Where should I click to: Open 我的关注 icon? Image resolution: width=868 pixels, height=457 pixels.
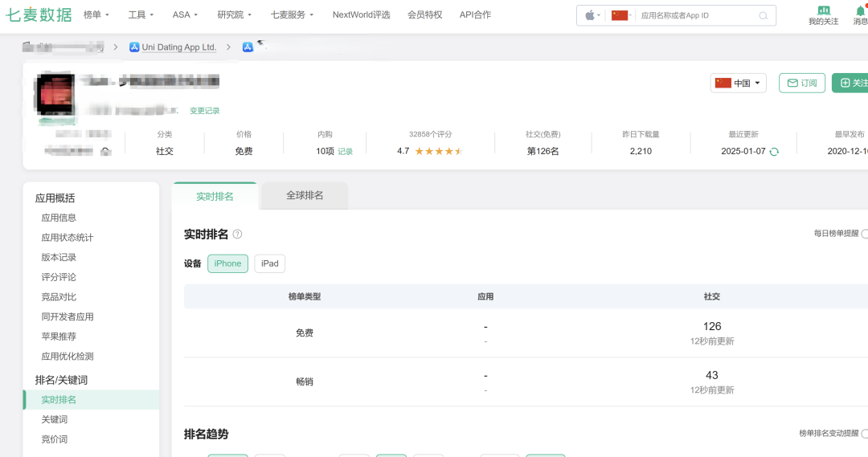click(823, 15)
